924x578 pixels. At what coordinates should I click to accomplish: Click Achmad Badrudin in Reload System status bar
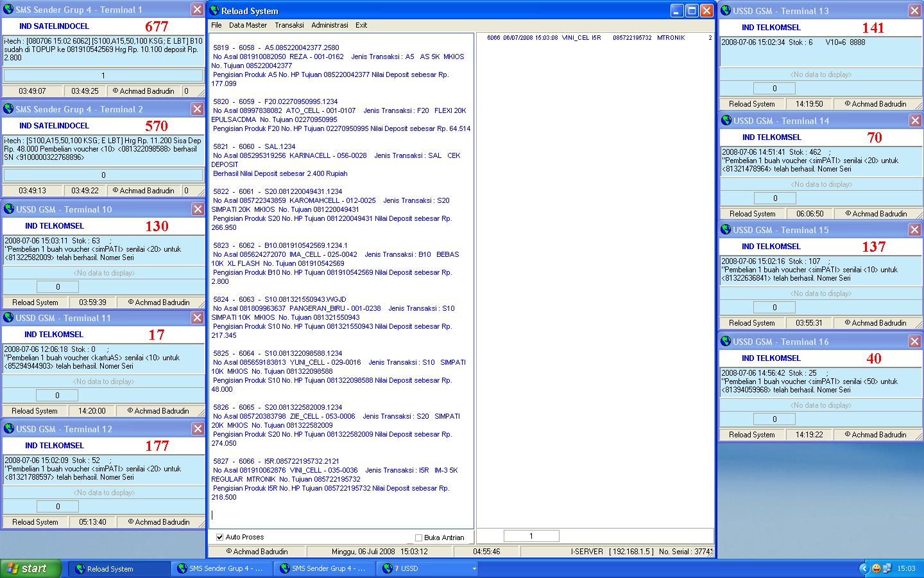click(257, 552)
